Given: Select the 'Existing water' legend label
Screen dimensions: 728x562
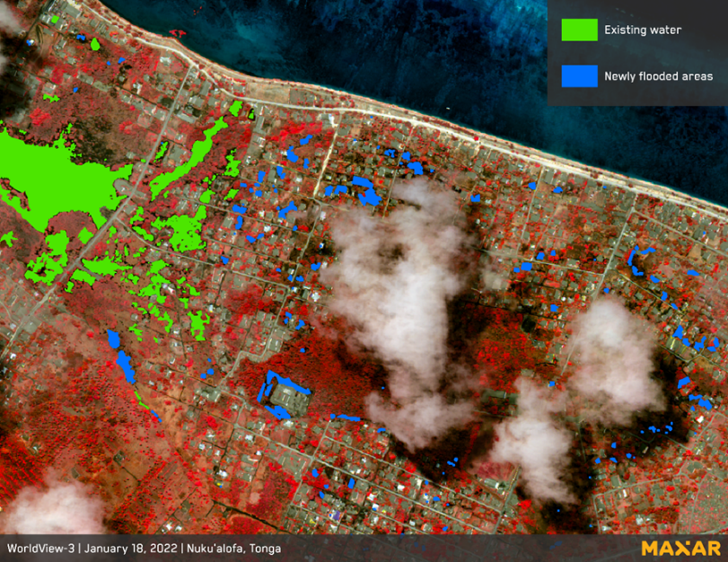Looking at the screenshot, I should [x=643, y=31].
